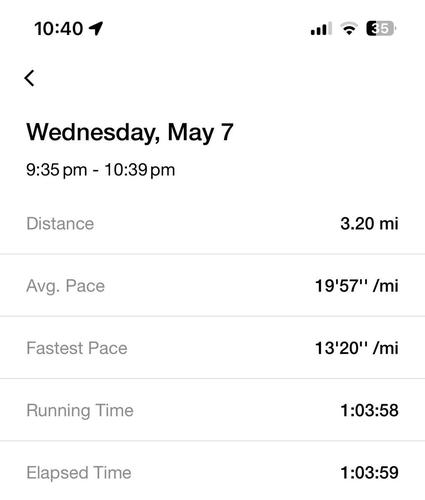Select the Avg. Pace row label
The height and width of the screenshot is (500, 425).
[66, 286]
